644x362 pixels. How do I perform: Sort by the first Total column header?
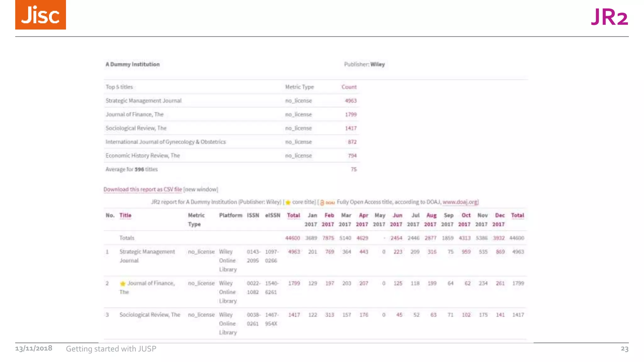tap(293, 215)
